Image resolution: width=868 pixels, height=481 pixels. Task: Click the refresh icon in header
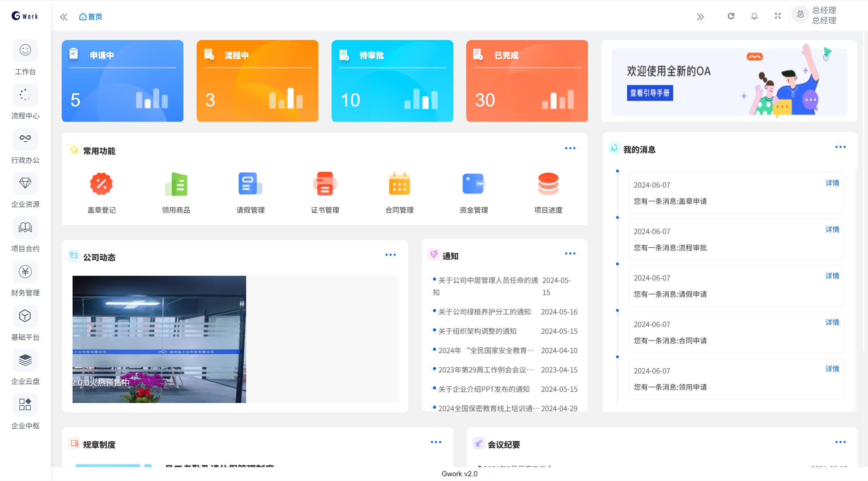pyautogui.click(x=731, y=16)
